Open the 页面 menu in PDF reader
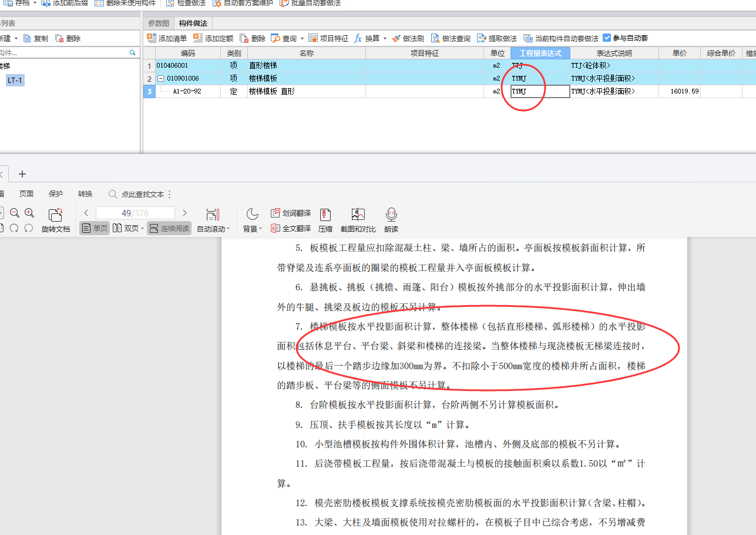Viewport: 756px width, 535px height. coord(26,194)
